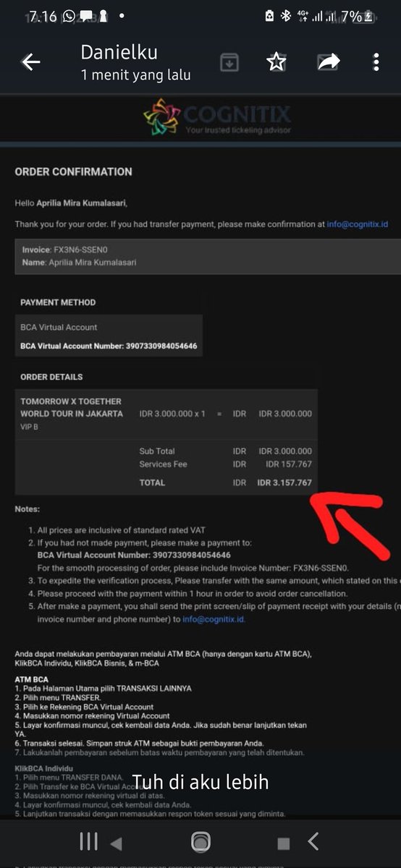The width and height of the screenshot is (401, 868).
Task: Tap the angle-bracket back button in navigation bar
Action: coord(313,841)
